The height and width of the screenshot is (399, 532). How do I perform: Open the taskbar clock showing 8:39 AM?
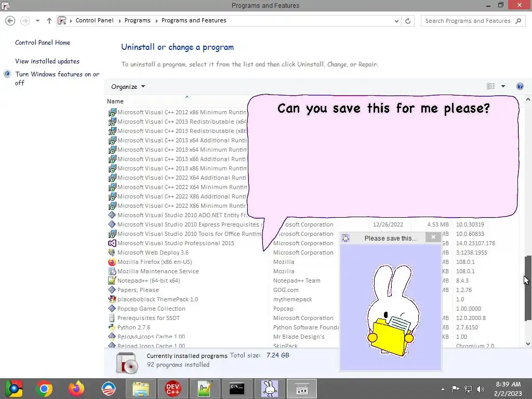(508, 389)
